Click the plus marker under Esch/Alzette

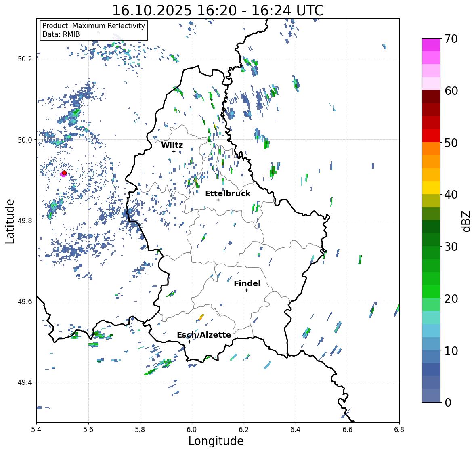[189, 342]
